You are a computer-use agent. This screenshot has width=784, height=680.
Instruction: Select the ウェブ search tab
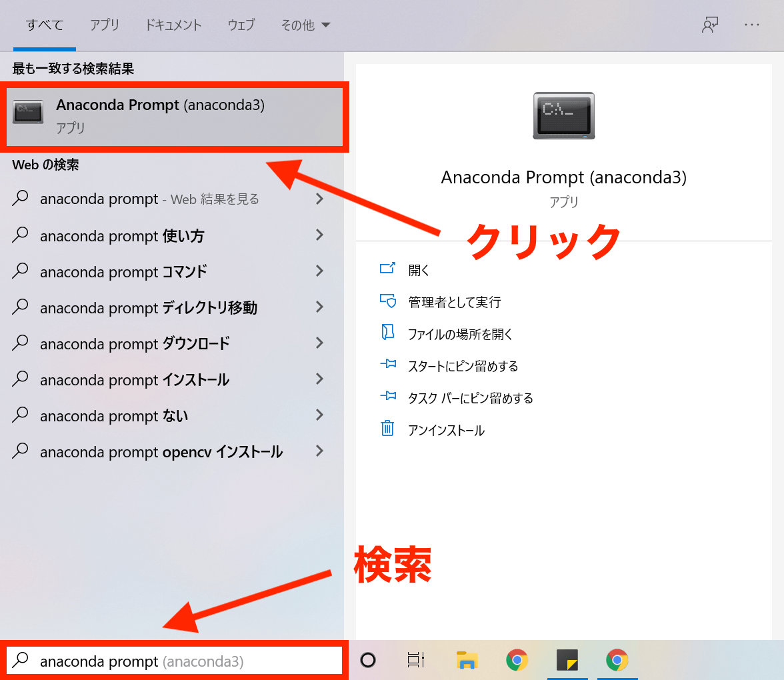(x=241, y=25)
